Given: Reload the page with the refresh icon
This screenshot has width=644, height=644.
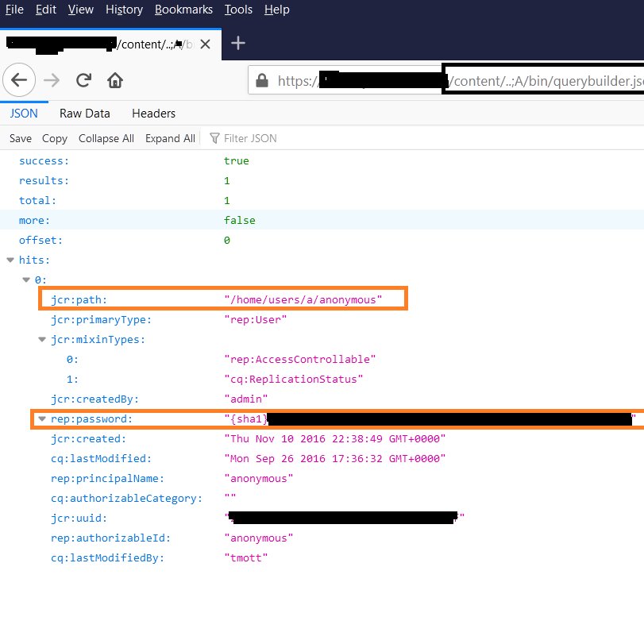Looking at the screenshot, I should tap(84, 80).
